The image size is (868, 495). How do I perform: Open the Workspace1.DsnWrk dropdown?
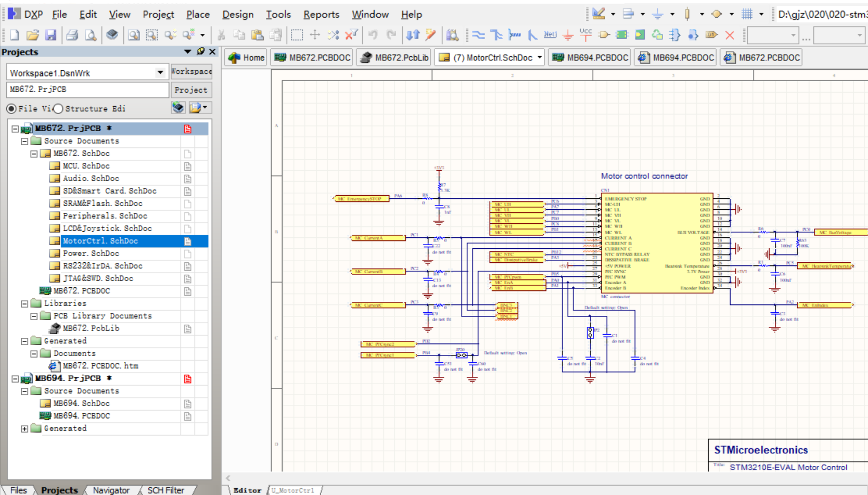160,72
